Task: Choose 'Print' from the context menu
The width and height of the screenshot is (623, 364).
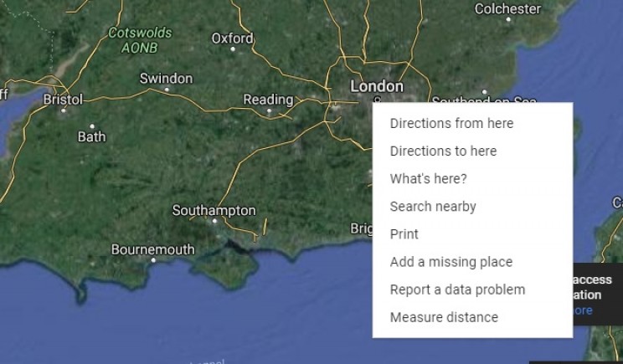Action: (404, 234)
